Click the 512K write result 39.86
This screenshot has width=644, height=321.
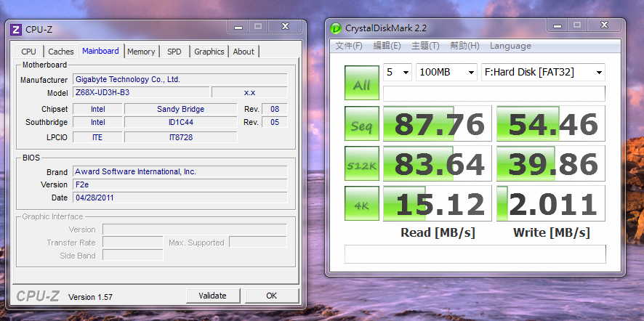(551, 163)
